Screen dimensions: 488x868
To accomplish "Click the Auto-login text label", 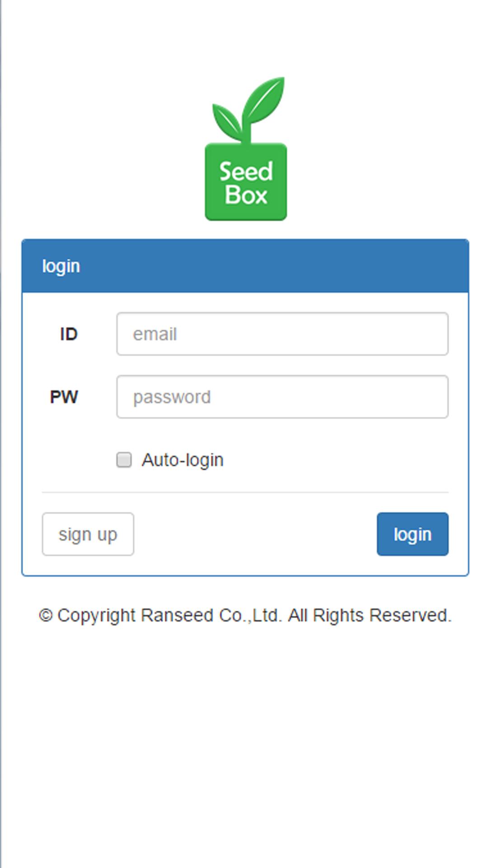I will 183,460.
